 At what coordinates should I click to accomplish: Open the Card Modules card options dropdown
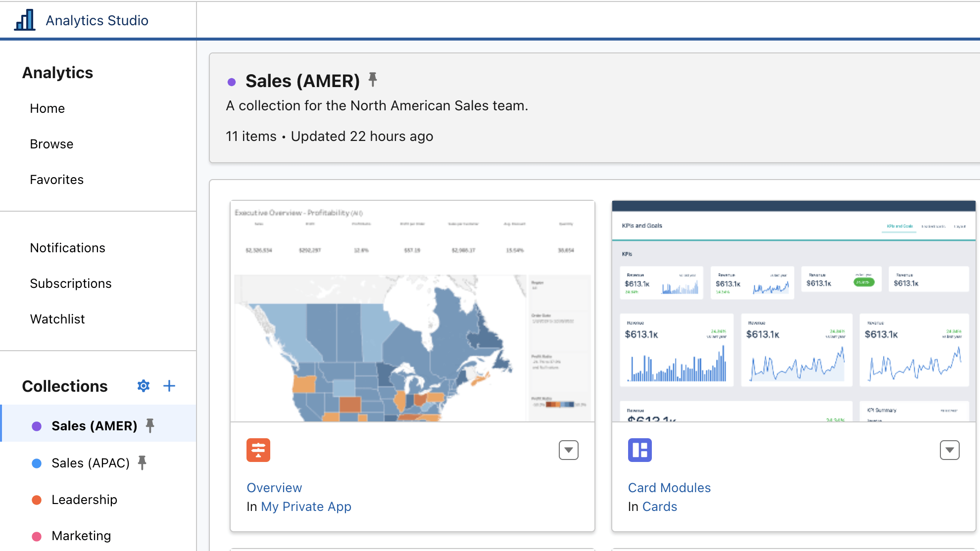click(949, 450)
